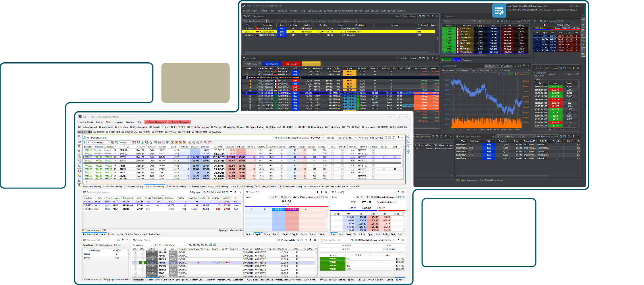Maximize the Position by Instruments panel
This screenshot has height=285, width=644.
tap(231, 192)
